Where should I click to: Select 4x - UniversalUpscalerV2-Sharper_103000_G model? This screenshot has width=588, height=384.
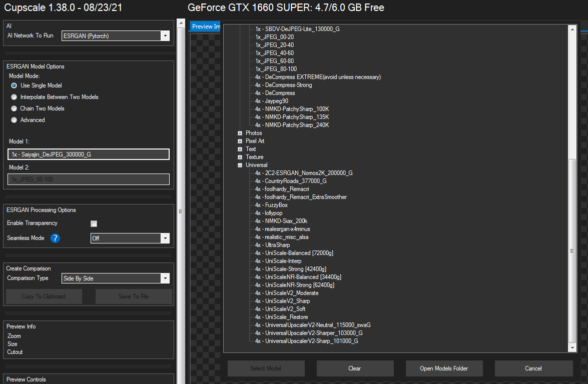(309, 333)
